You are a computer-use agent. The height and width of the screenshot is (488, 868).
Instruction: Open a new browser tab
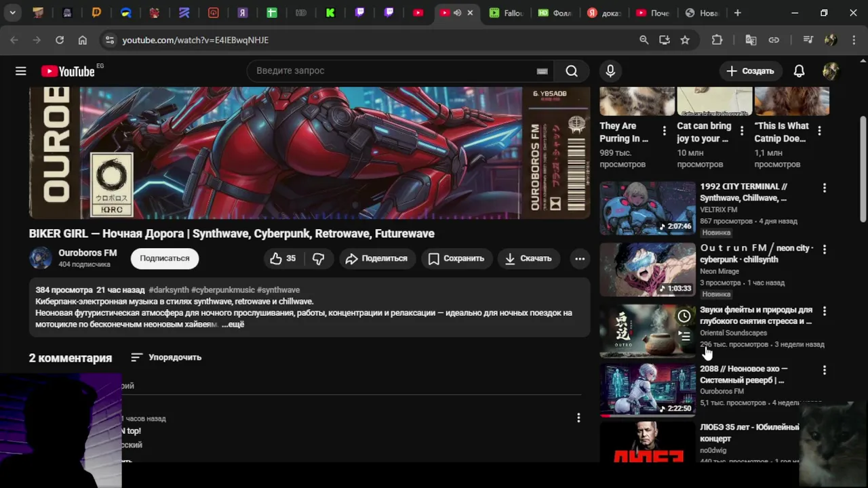[x=738, y=13]
